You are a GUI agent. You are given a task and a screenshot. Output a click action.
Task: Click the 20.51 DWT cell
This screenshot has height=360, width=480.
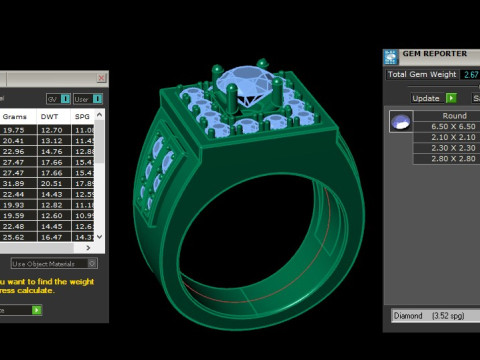coord(54,183)
